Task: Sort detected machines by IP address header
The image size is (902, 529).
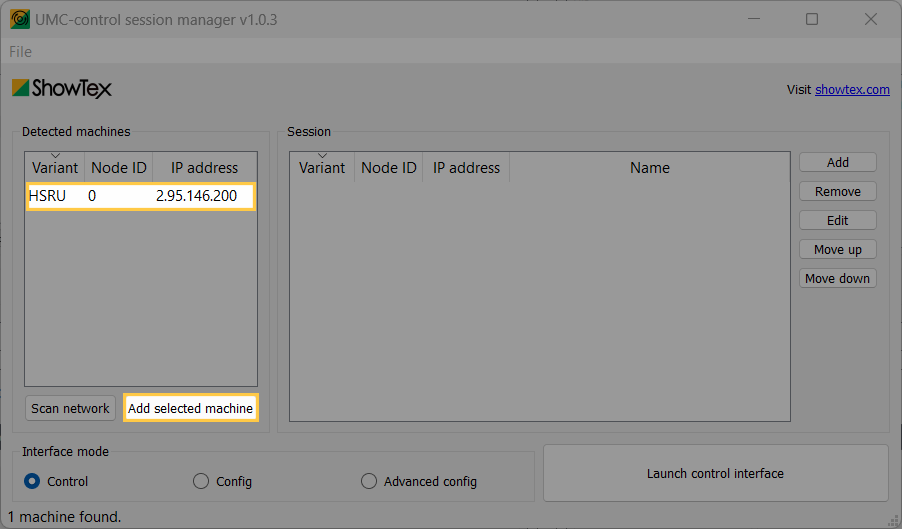Action: [204, 167]
